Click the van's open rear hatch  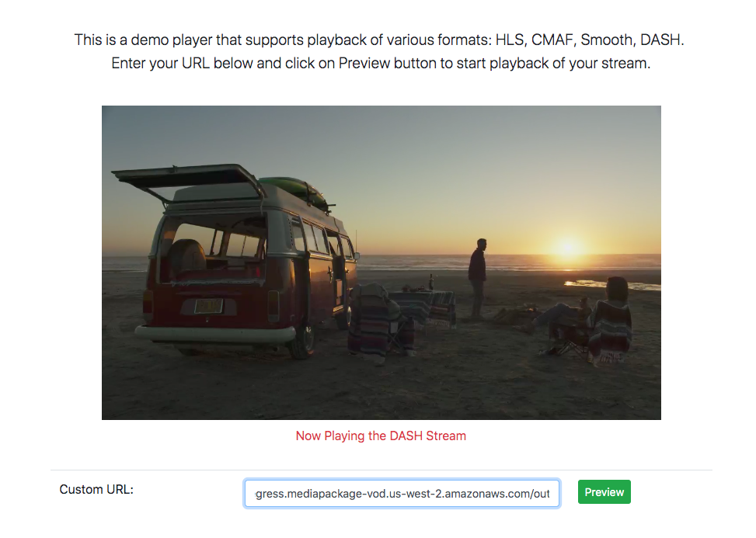(188, 176)
